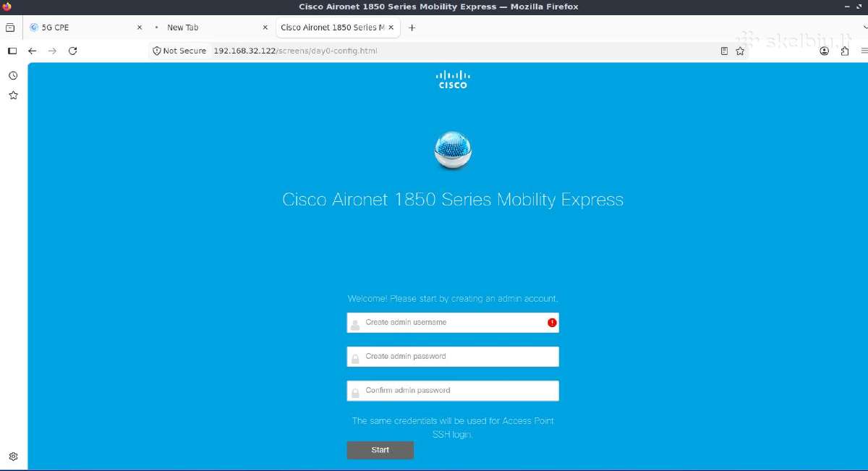Open a new tab with plus button

(412, 27)
